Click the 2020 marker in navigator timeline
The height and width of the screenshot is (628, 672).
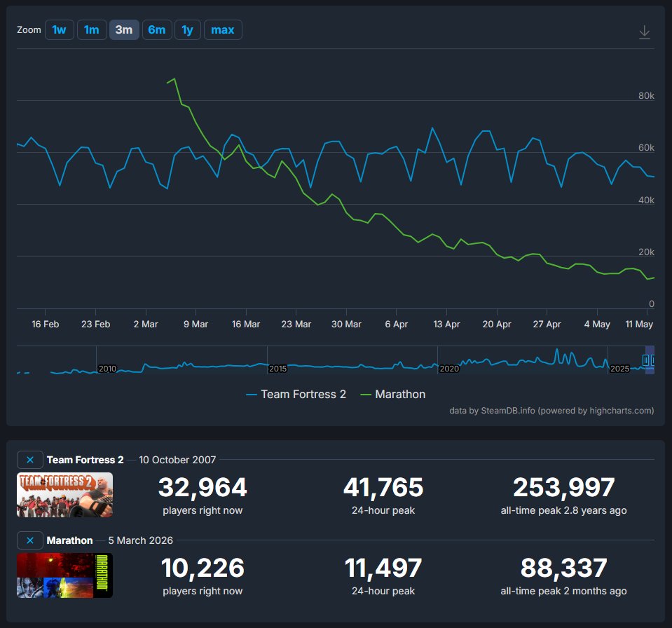point(449,369)
